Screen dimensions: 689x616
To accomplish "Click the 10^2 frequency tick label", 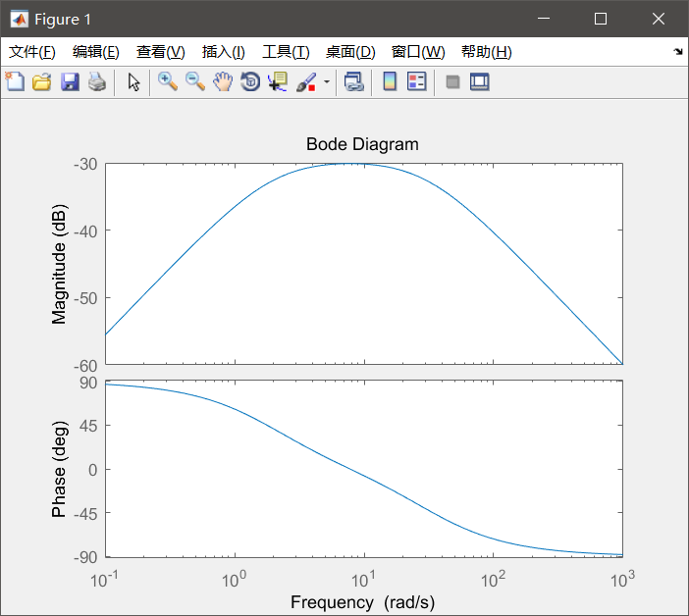I will (x=493, y=579).
